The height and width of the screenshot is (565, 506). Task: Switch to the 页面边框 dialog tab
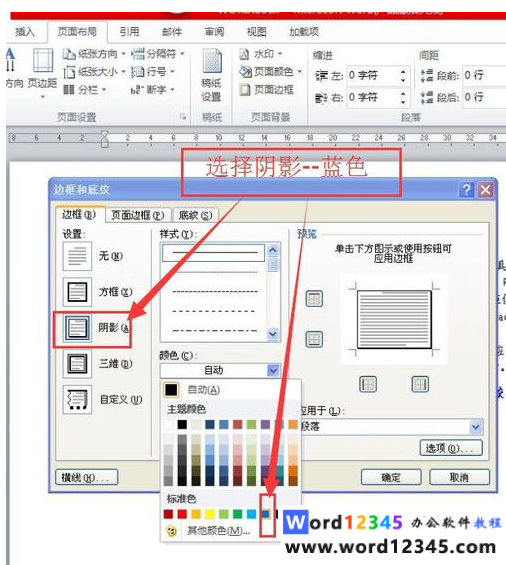pyautogui.click(x=138, y=215)
